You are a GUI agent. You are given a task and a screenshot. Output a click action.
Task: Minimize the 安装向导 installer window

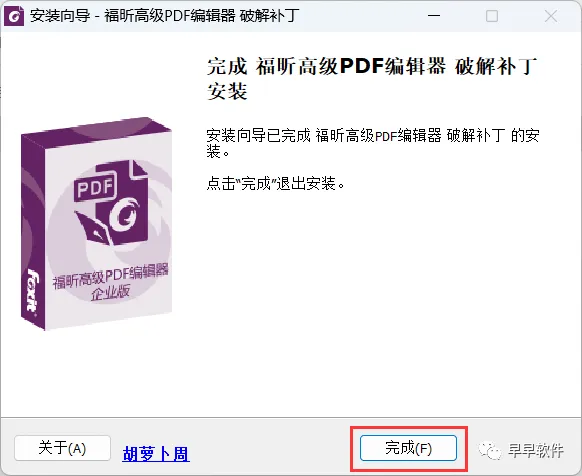point(434,16)
